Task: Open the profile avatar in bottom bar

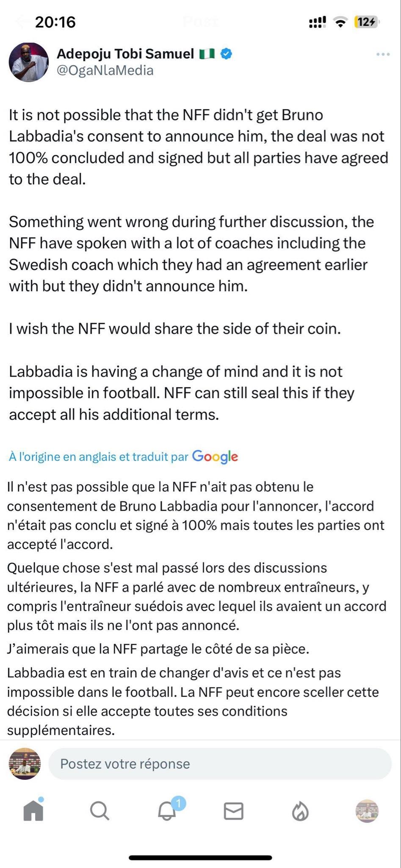Action: [x=367, y=811]
